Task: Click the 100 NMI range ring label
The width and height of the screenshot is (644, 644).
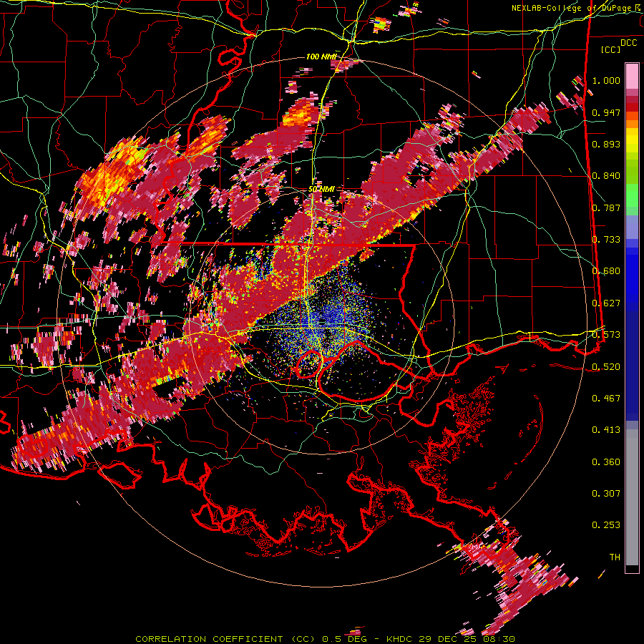Action: click(321, 57)
